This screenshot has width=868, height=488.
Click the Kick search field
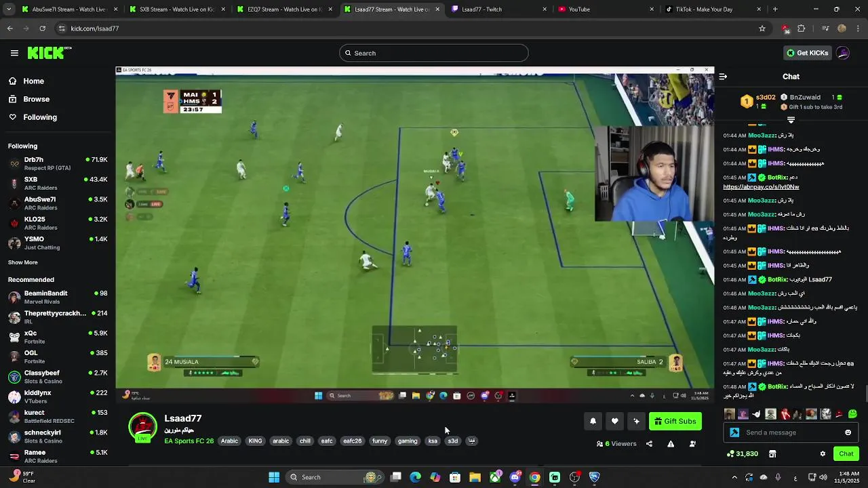point(434,53)
